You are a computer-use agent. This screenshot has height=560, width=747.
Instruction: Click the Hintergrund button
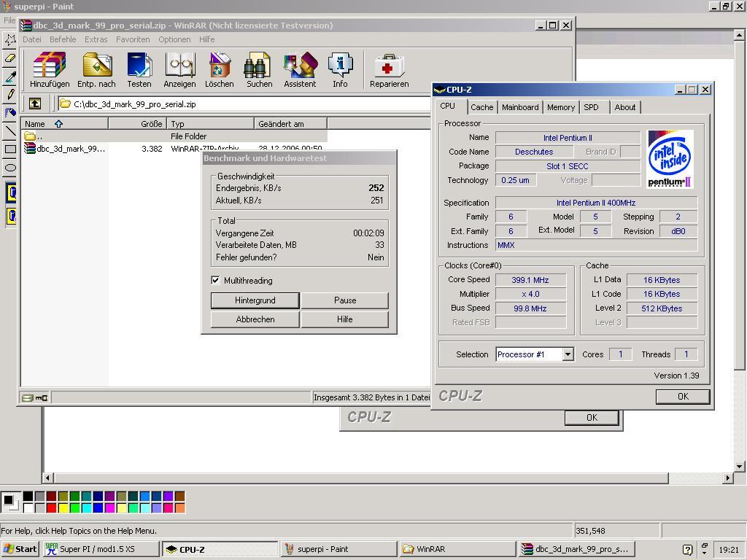tap(255, 300)
